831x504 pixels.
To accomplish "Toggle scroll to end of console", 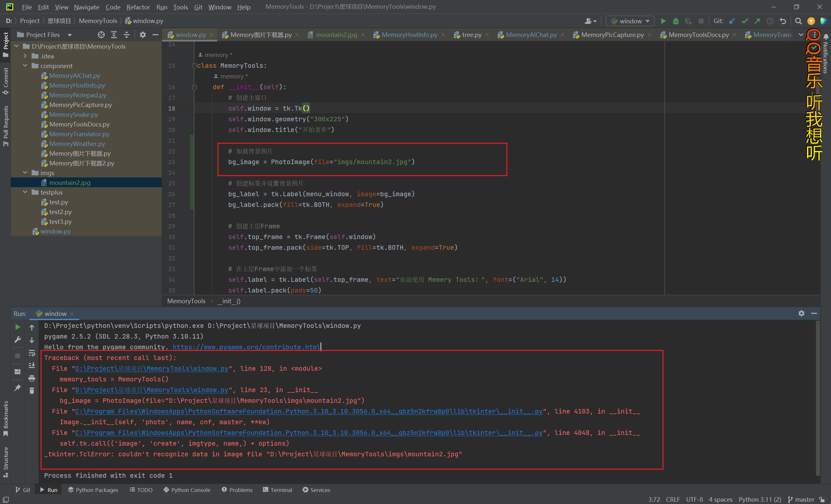I will coord(32,366).
